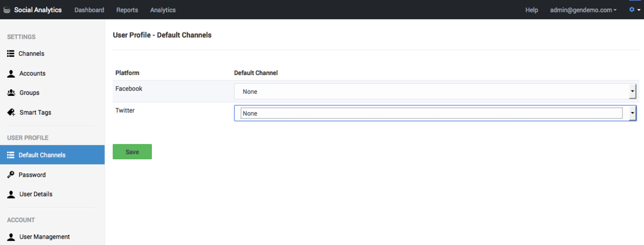Image resolution: width=644 pixels, height=245 pixels.
Task: Click the Accounts person icon
Action: coord(11,73)
